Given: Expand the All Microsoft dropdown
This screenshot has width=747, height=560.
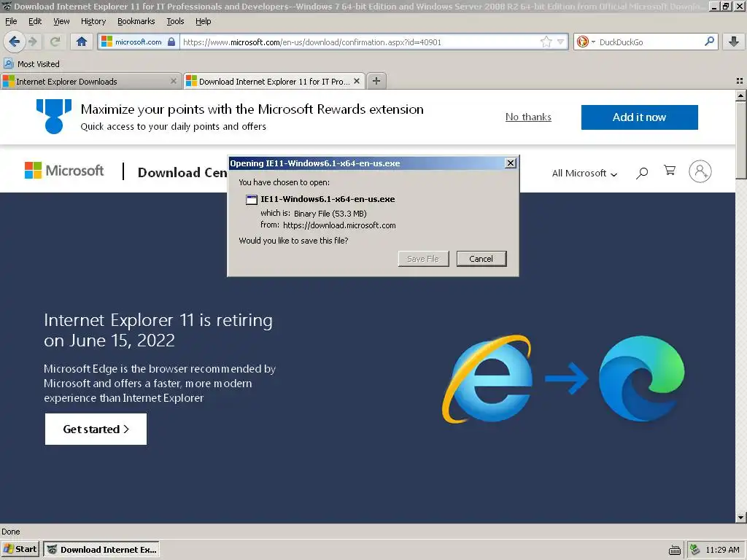Looking at the screenshot, I should click(x=584, y=174).
